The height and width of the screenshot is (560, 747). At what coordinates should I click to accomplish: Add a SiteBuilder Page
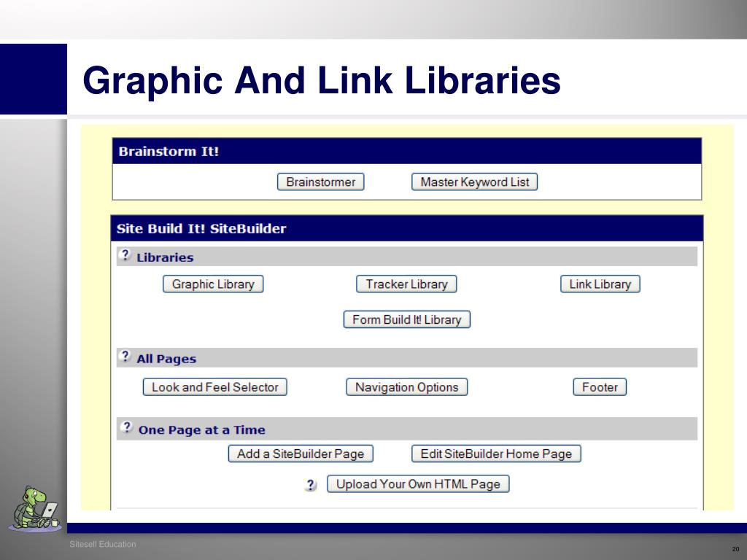[301, 454]
